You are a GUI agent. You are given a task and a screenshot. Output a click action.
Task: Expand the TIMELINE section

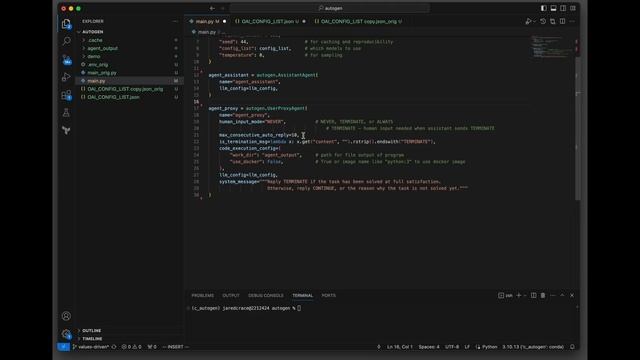(92, 339)
